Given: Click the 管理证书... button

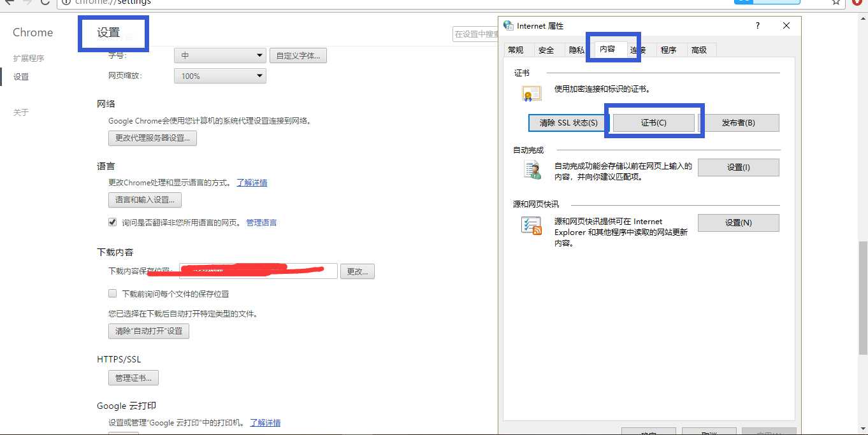Looking at the screenshot, I should (x=133, y=378).
